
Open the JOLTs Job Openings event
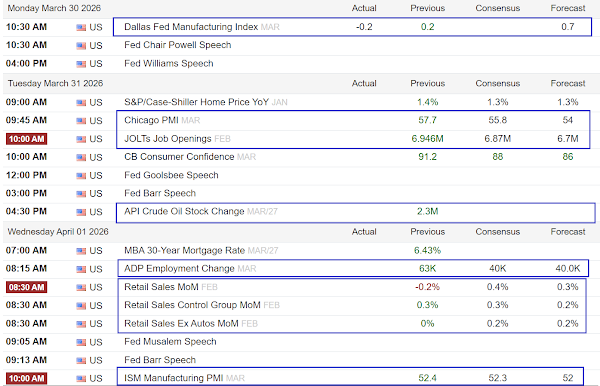(168, 138)
